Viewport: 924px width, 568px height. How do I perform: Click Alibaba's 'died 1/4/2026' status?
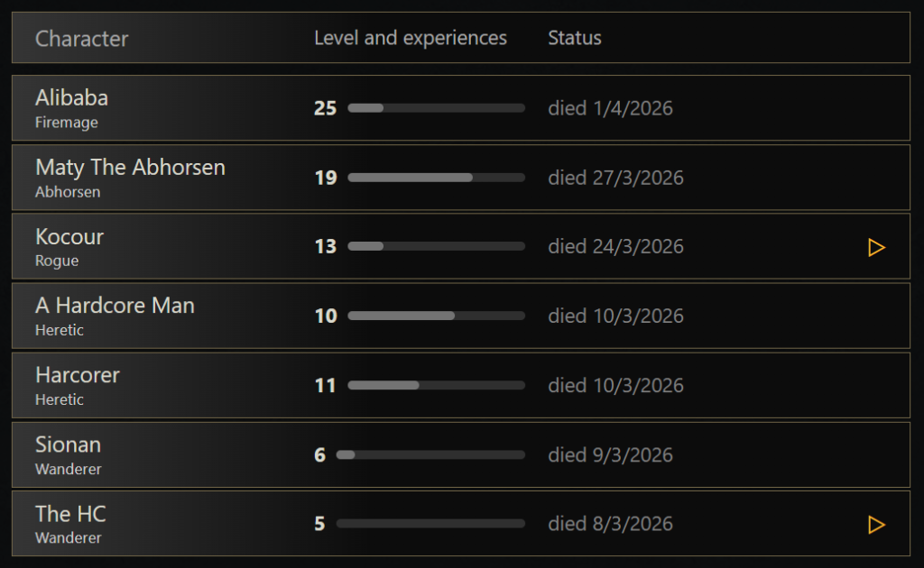(x=610, y=108)
